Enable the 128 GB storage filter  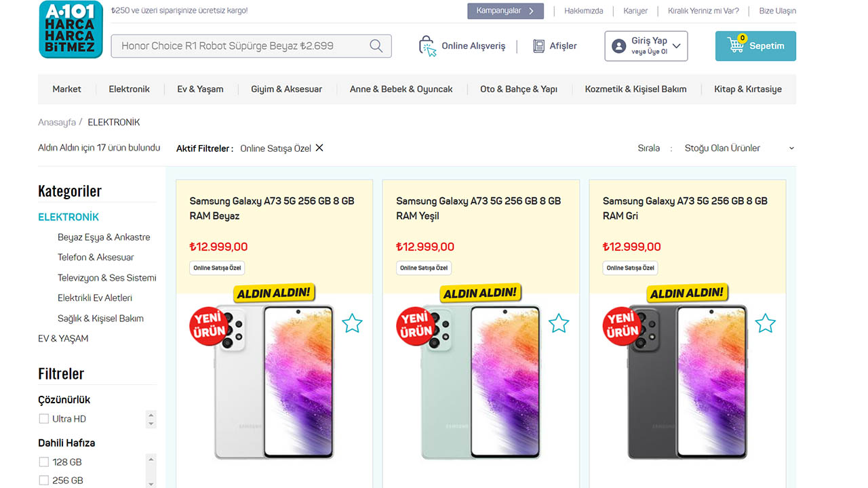click(x=44, y=462)
